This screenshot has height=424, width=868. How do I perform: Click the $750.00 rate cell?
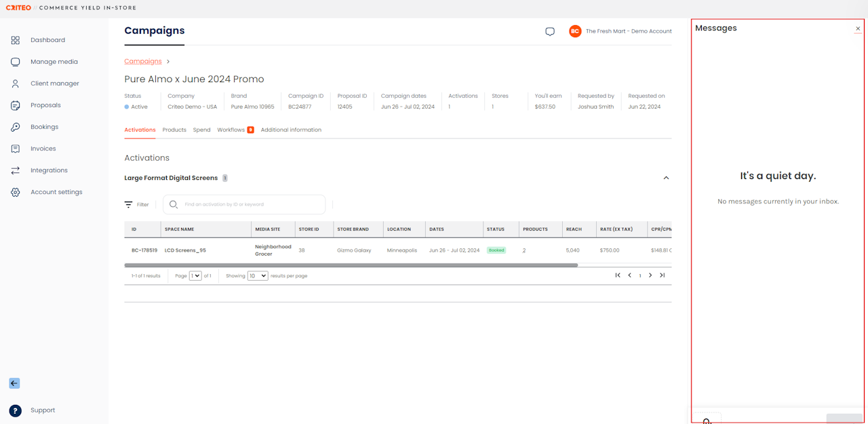(610, 250)
